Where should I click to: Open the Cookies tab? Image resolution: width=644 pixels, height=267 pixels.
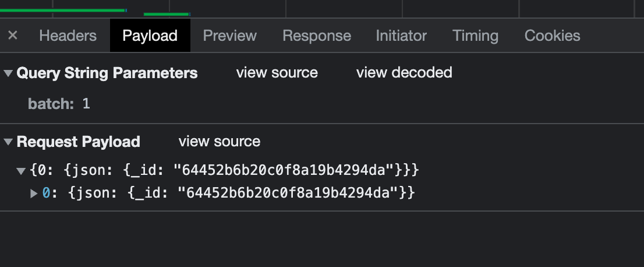(552, 36)
